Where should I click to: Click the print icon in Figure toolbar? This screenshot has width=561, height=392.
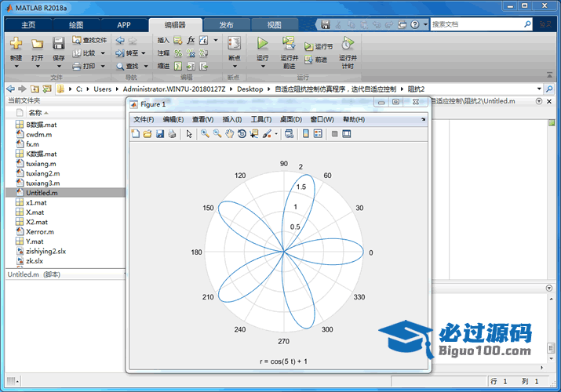click(x=172, y=134)
